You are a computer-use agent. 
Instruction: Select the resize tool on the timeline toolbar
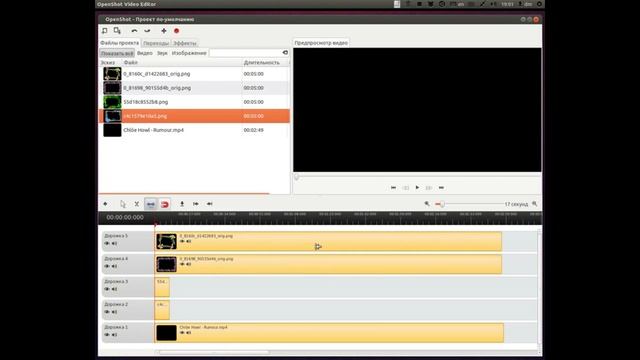pos(151,204)
